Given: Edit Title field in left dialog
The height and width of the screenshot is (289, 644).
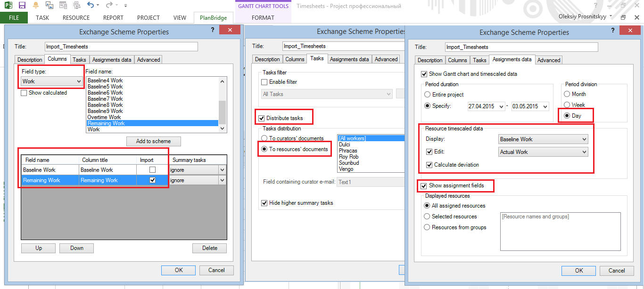Looking at the screenshot, I should (x=121, y=47).
